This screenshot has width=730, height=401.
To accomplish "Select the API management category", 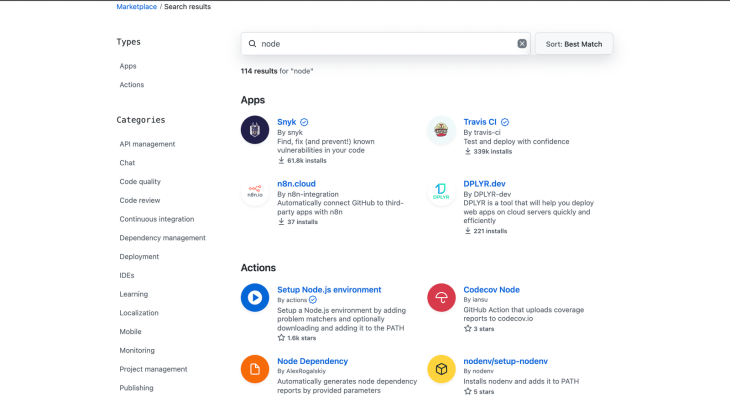I will coord(147,144).
